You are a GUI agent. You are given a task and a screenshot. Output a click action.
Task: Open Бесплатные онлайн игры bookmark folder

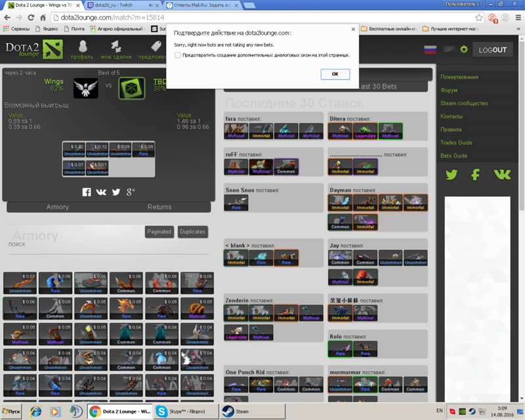[x=389, y=29]
